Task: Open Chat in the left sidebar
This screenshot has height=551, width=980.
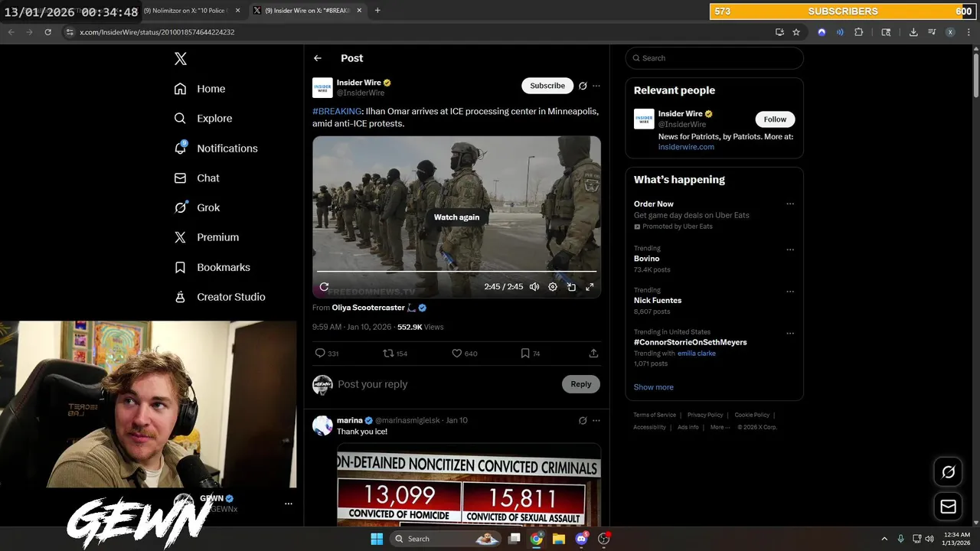Action: tap(197, 178)
